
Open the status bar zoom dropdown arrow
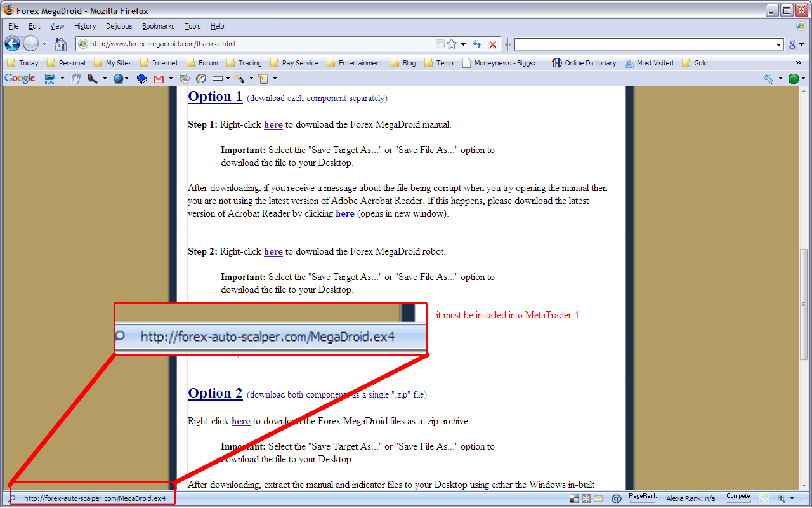click(x=792, y=498)
